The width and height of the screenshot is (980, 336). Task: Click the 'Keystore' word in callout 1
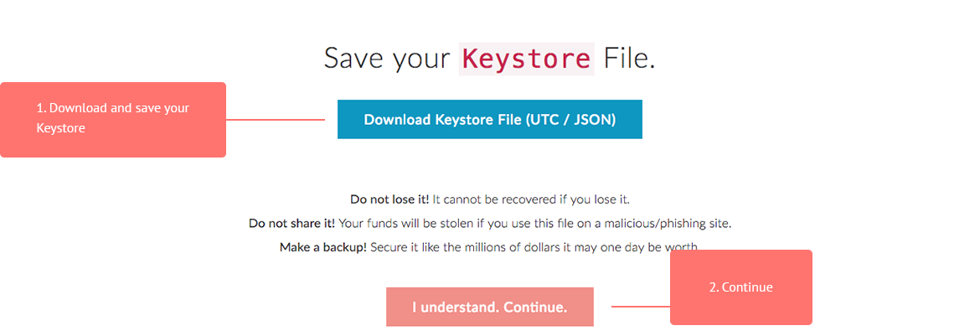(x=61, y=129)
